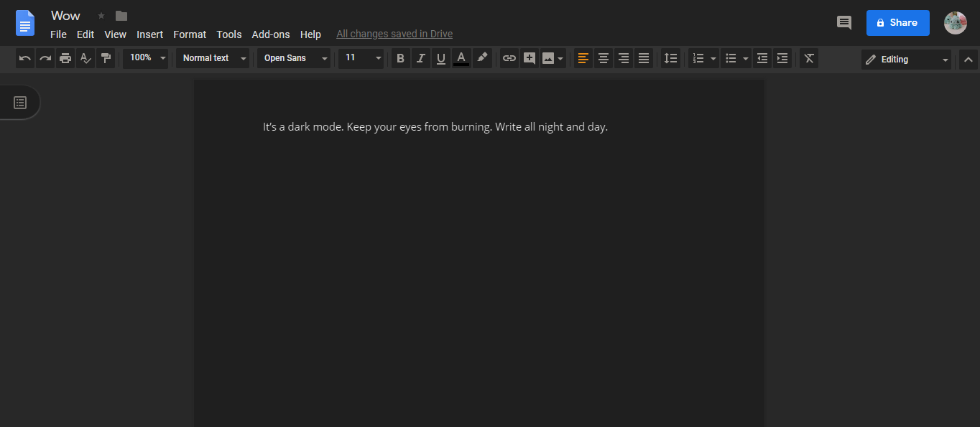Viewport: 980px width, 427px height.
Task: Rename the document title Wow
Action: (x=65, y=16)
